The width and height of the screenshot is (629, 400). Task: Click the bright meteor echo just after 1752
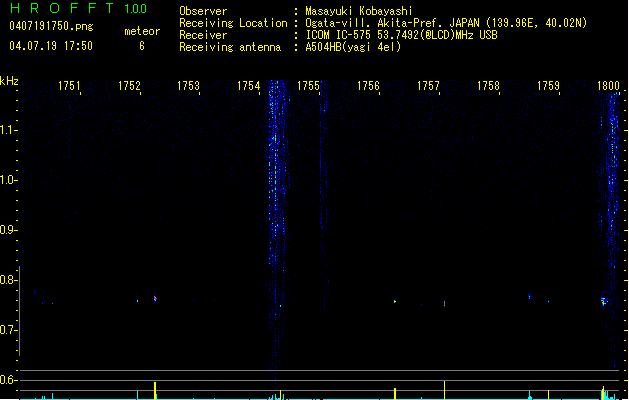155,298
